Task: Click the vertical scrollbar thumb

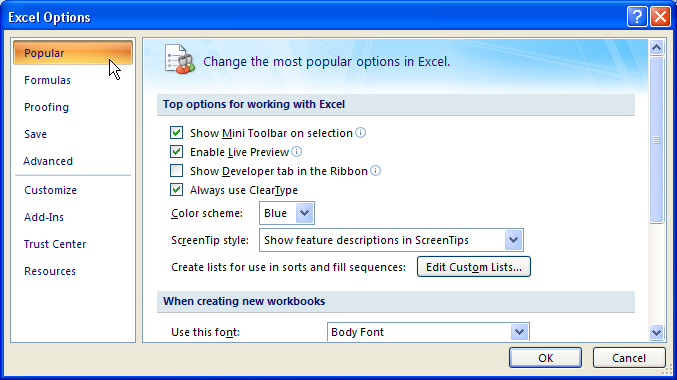Action: (656, 140)
